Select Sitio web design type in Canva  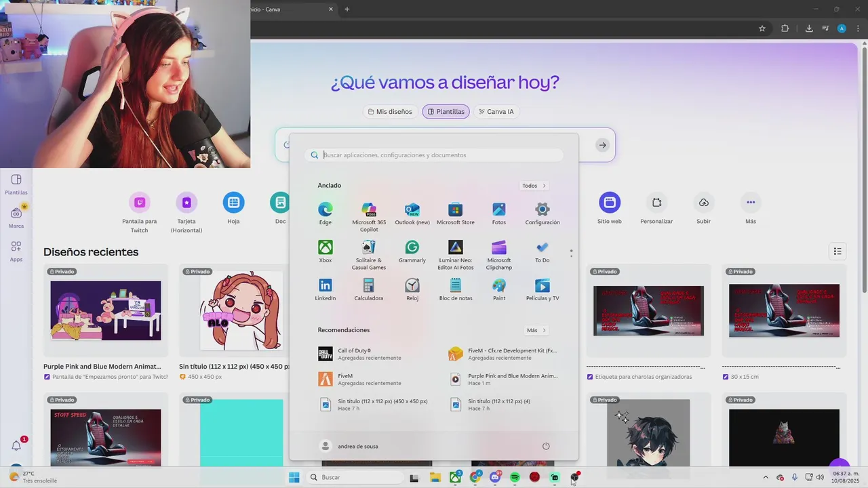click(x=610, y=209)
